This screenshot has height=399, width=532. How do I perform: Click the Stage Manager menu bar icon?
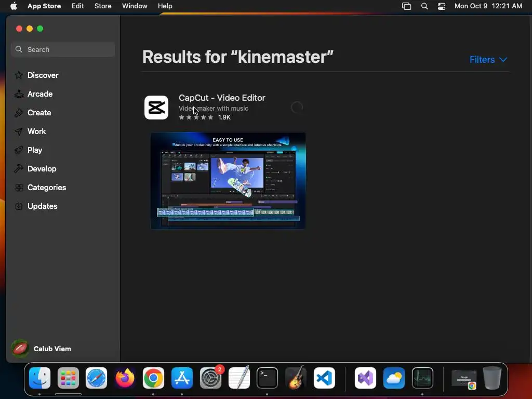coord(406,6)
